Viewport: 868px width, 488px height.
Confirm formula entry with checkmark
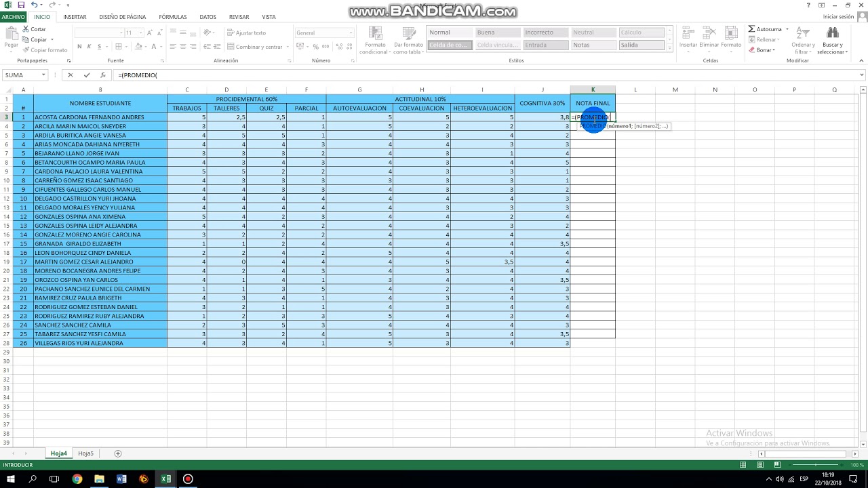pyautogui.click(x=86, y=75)
